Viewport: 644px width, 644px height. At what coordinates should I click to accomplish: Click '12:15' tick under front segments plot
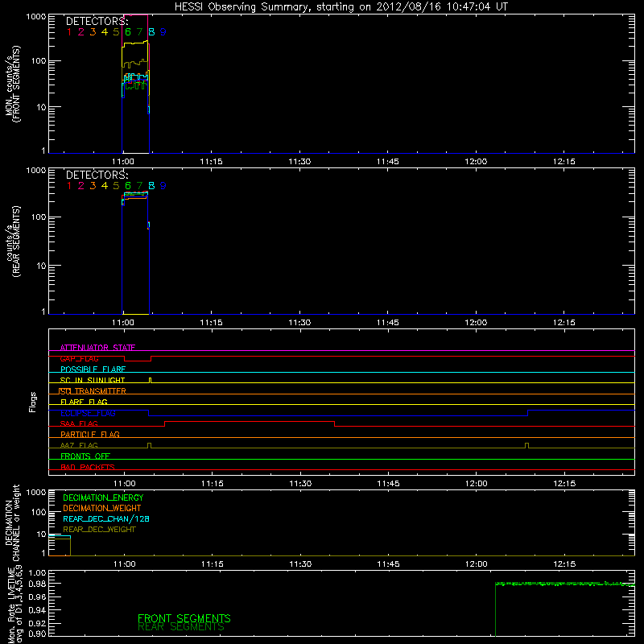[x=564, y=162]
